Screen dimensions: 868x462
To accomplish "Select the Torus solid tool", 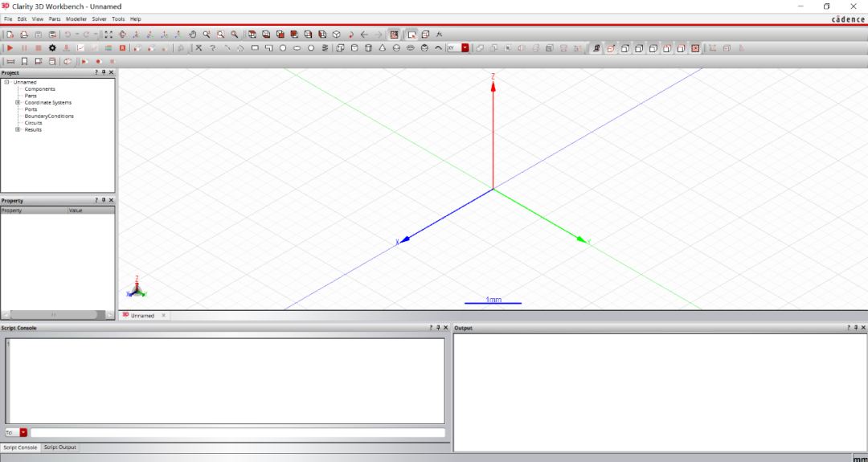I will tap(411, 48).
